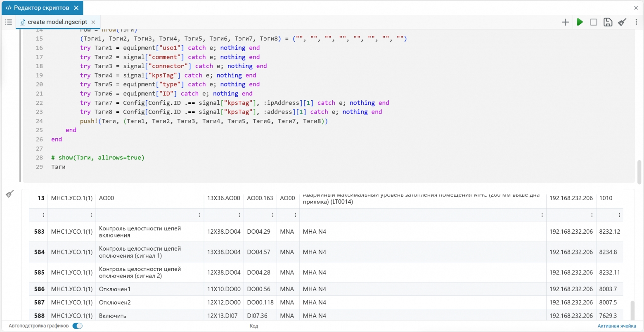The image size is (644, 332).
Task: Click row 586 cell Отключен1
Action: [x=114, y=289]
